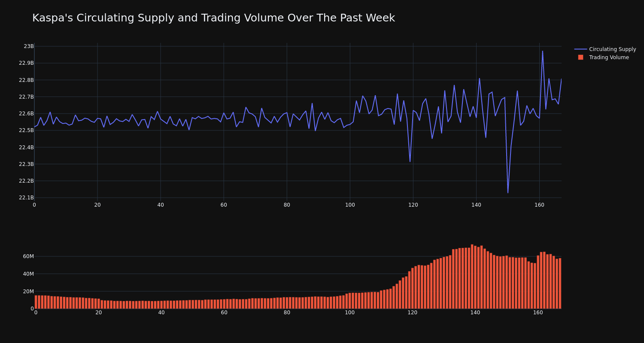This screenshot has height=343, width=644.
Task: Click the blue Circulating Supply legend line
Action: (x=580, y=49)
